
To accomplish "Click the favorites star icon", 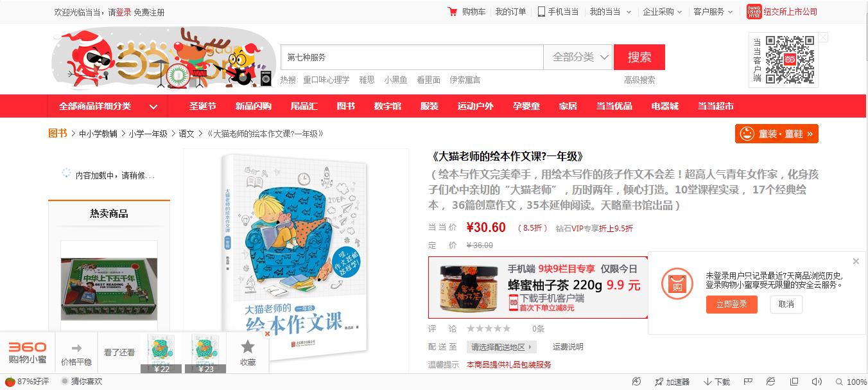I will (x=248, y=347).
